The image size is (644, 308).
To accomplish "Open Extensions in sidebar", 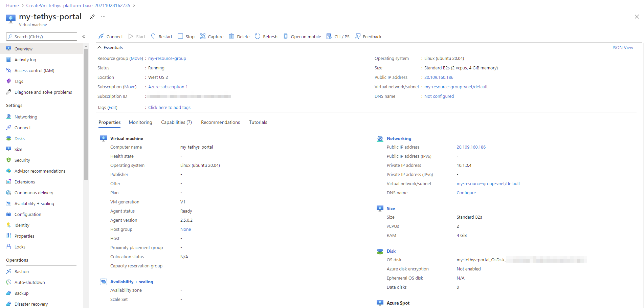I will coord(25,182).
